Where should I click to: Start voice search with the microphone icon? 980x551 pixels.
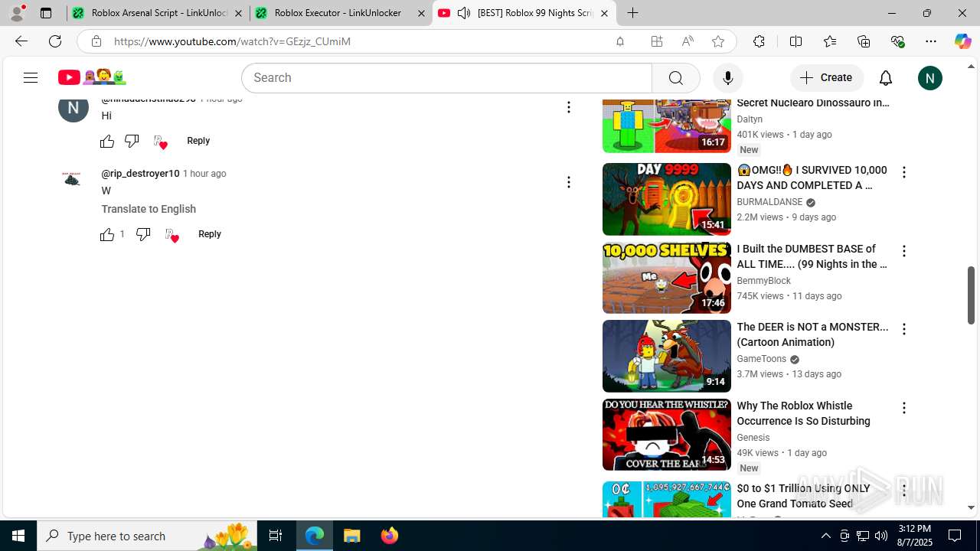click(727, 78)
